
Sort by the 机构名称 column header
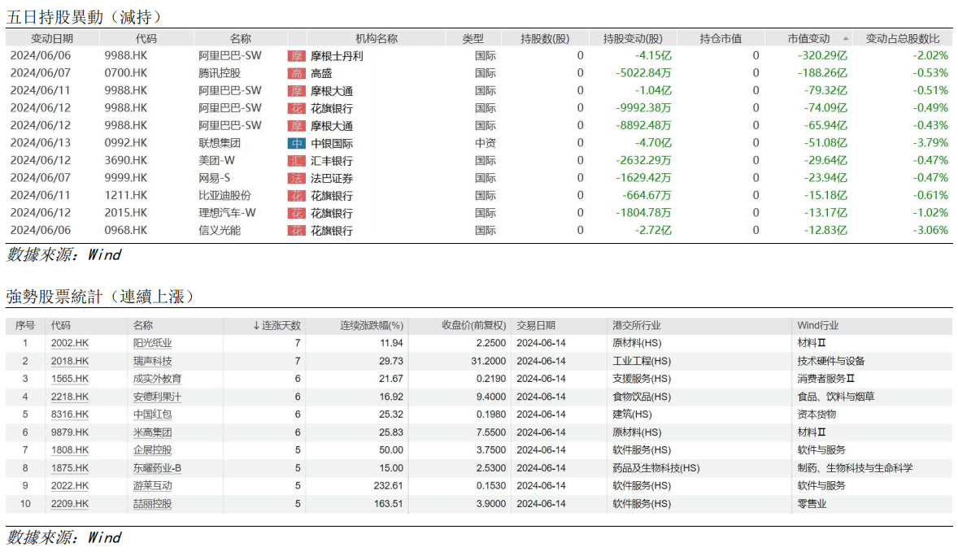(x=377, y=38)
